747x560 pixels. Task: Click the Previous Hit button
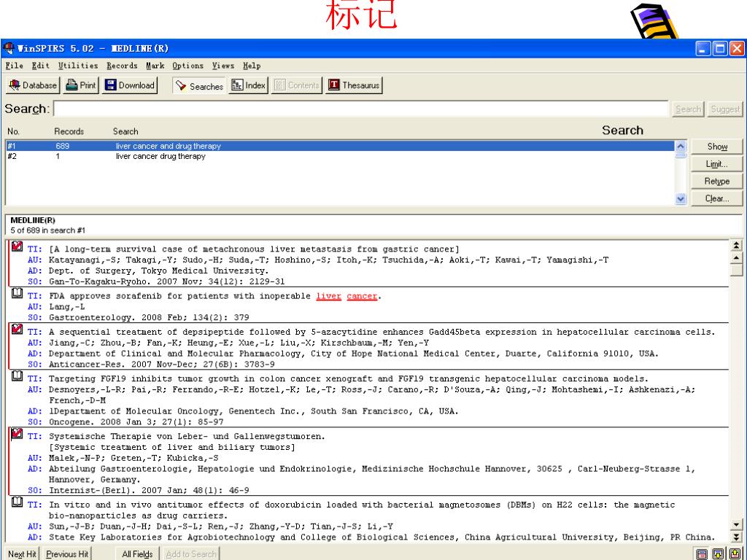(67, 554)
